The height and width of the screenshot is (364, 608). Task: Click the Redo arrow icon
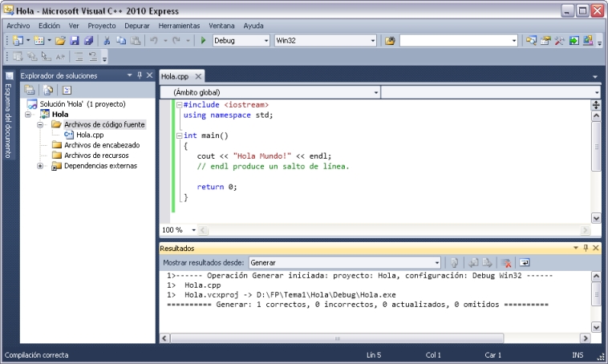[x=176, y=40]
